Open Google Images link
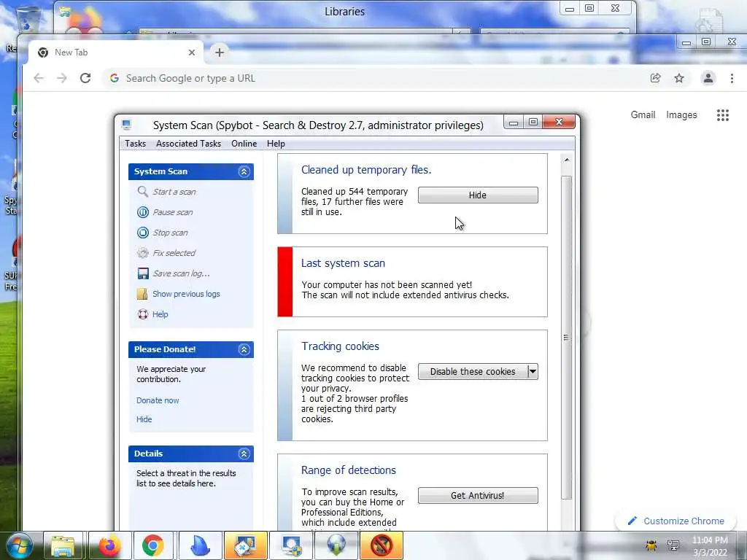The height and width of the screenshot is (560, 747). click(x=681, y=114)
